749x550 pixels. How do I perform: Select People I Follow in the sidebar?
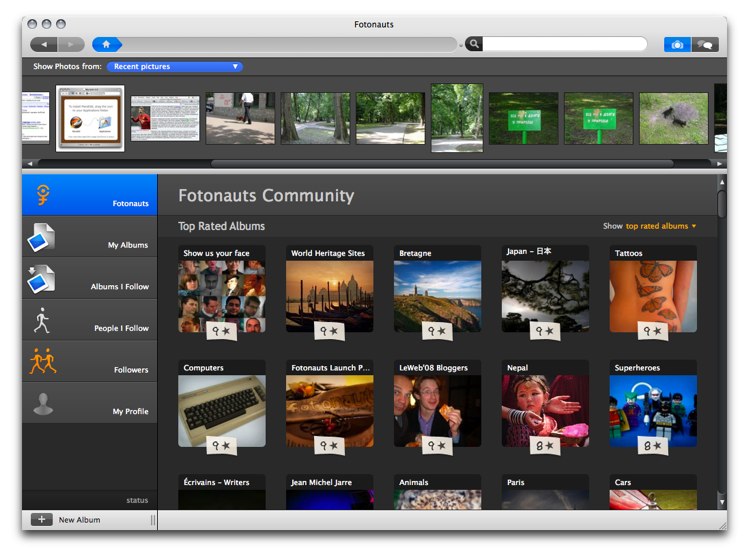[90, 320]
